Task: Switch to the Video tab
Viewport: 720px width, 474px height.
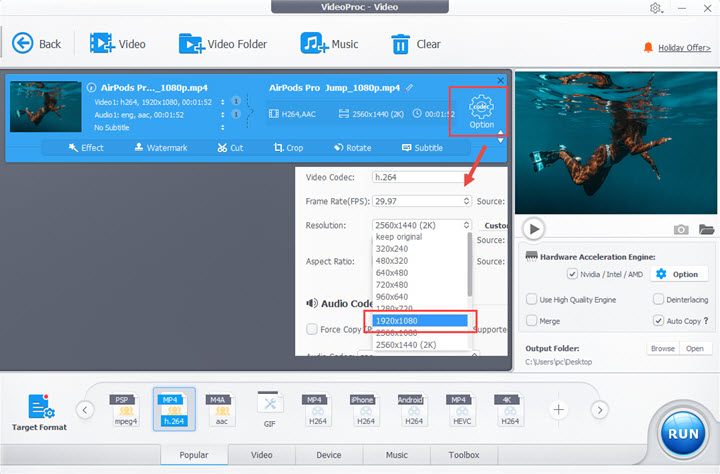Action: coord(261,455)
